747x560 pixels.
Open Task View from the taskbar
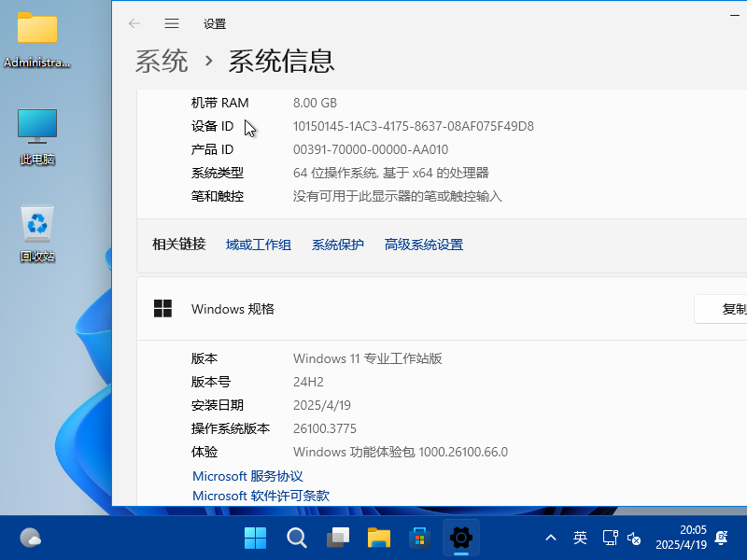[338, 539]
